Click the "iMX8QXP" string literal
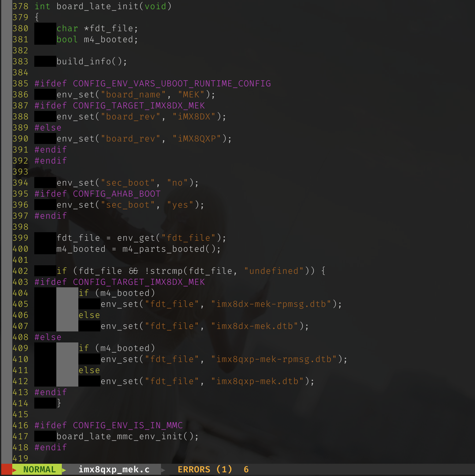Viewport: 475px width, 476px height. 197,138
